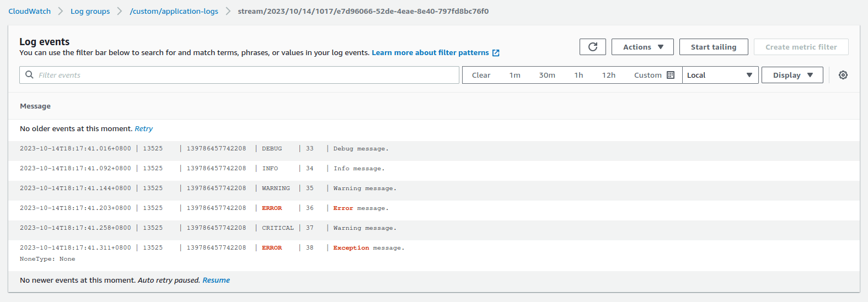This screenshot has width=868, height=302.
Task: Select the 12h time range
Action: [609, 75]
